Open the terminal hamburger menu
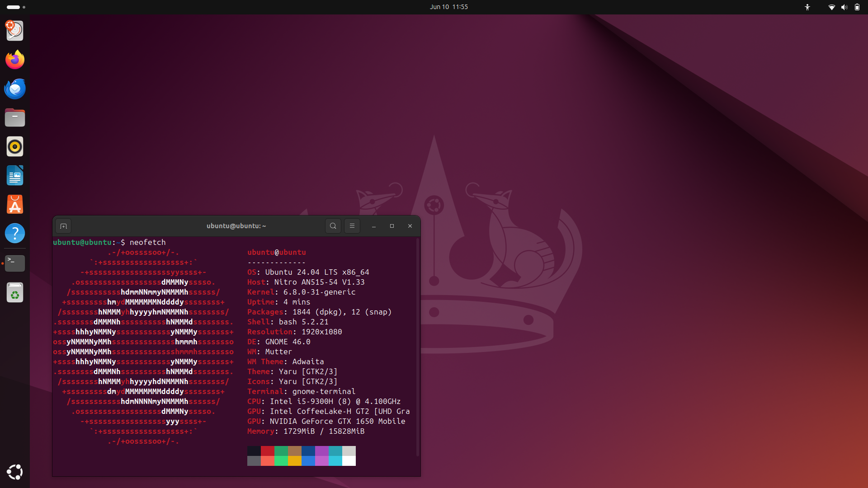The height and width of the screenshot is (488, 868). 352,226
